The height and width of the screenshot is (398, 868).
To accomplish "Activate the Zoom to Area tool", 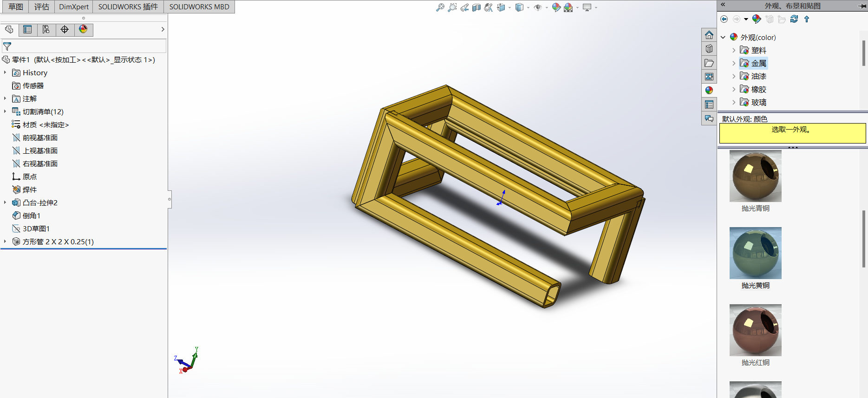I will coord(452,7).
